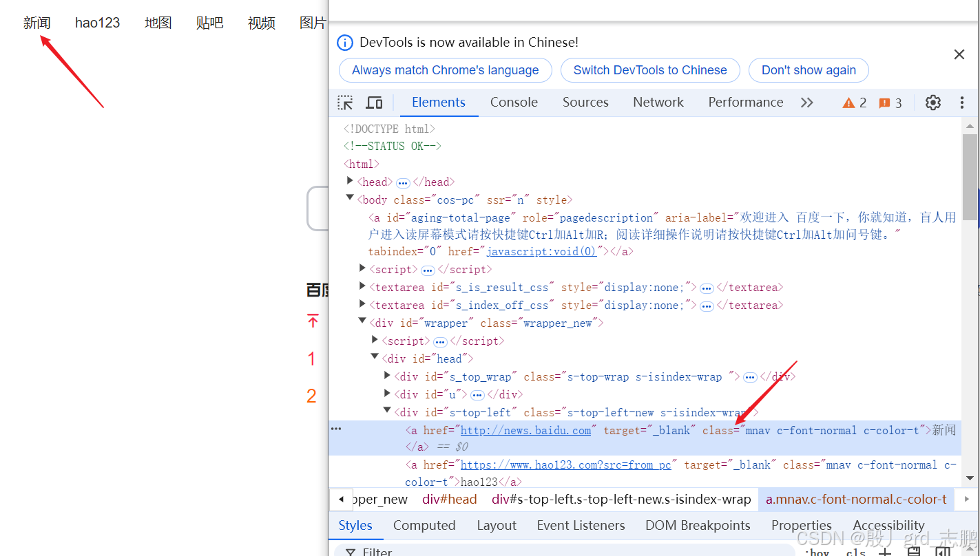
Task: Open DevTools settings gear
Action: point(933,103)
